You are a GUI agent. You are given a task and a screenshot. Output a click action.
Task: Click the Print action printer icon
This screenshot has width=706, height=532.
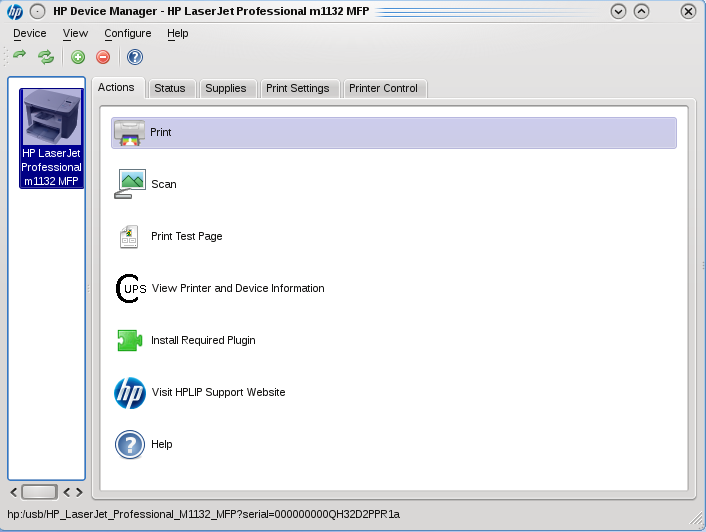click(129, 133)
